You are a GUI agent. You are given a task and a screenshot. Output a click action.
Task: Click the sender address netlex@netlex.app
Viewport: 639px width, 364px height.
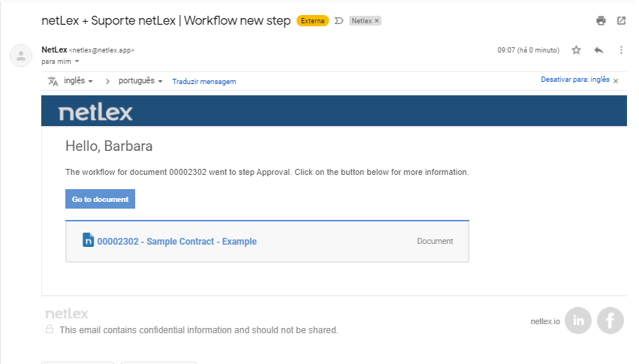click(101, 50)
